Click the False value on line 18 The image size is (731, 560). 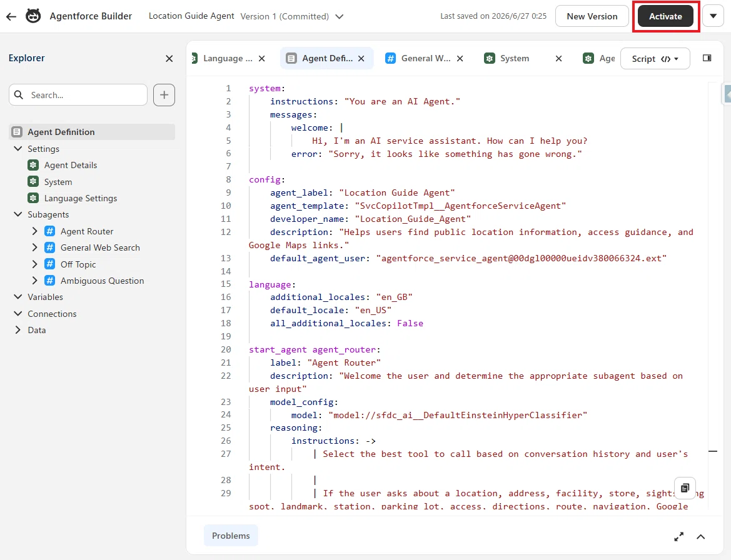coord(410,323)
